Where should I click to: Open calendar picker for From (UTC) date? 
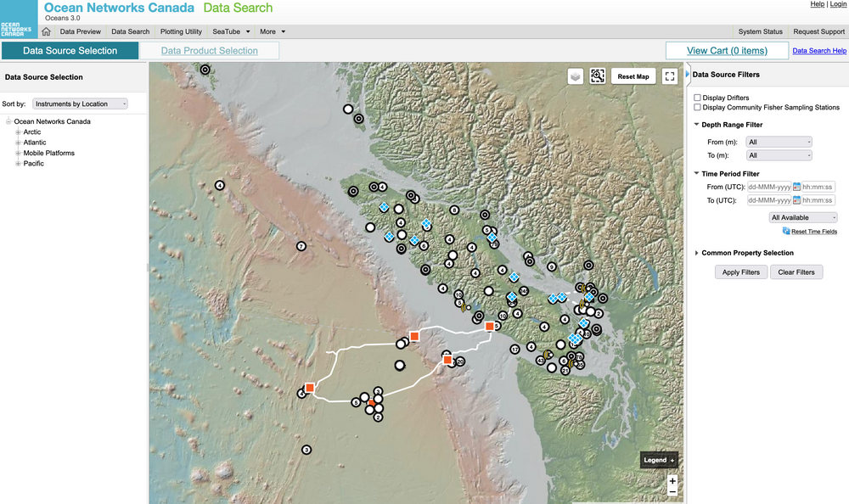[797, 187]
